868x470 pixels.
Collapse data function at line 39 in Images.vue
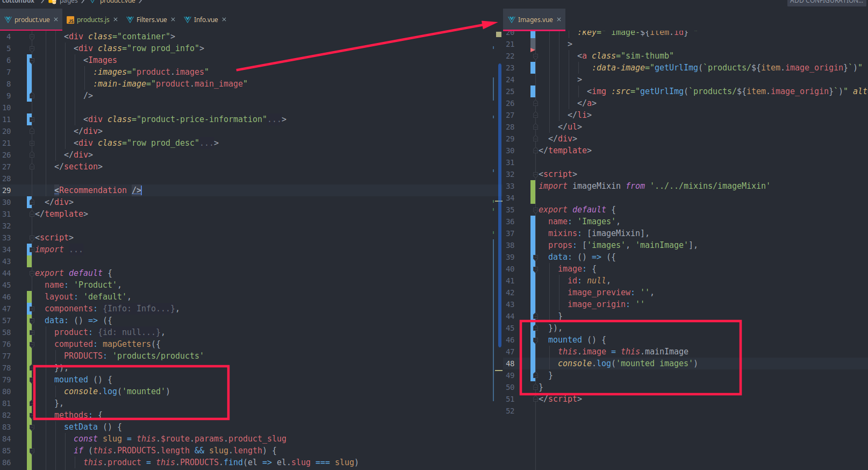pos(535,257)
